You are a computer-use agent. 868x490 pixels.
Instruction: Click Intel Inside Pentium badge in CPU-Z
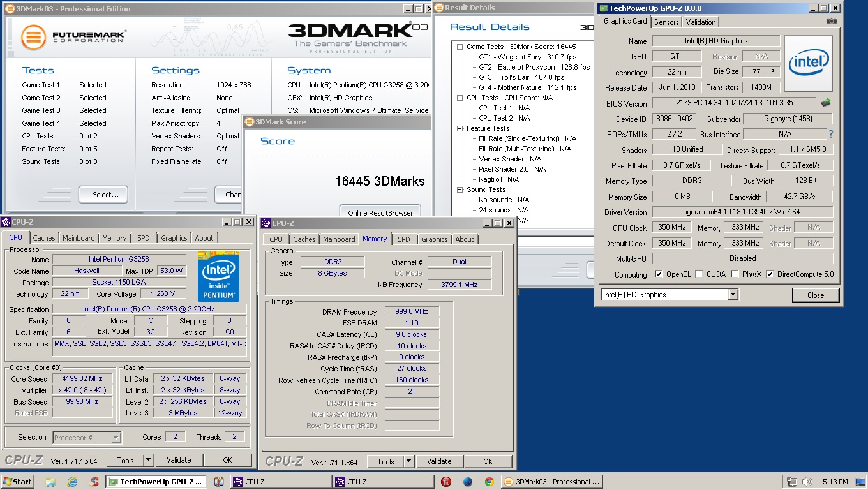(218, 277)
